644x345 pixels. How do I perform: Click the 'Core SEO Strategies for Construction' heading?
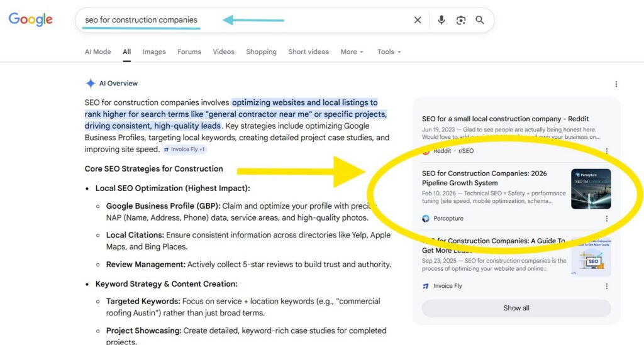153,168
